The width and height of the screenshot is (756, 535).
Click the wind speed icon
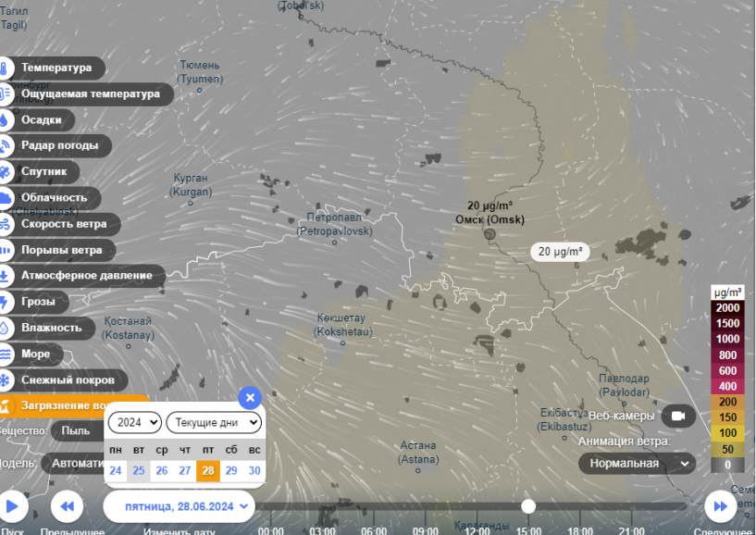click(4, 224)
